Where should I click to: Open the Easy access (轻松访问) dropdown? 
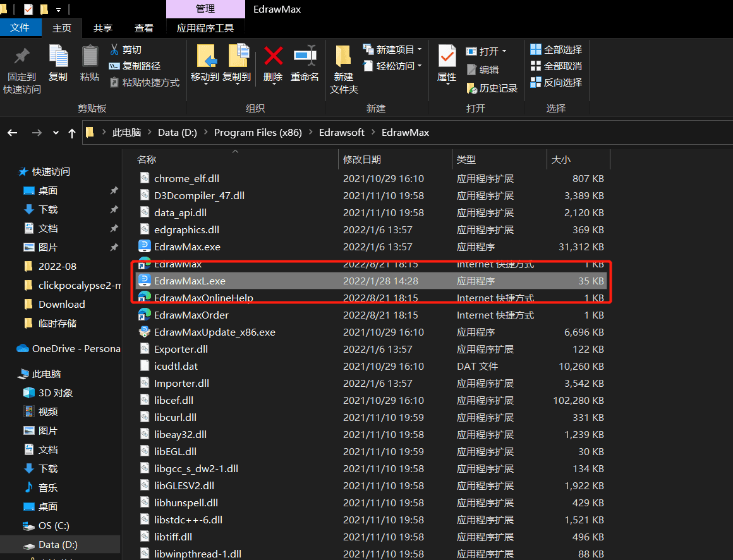[420, 66]
